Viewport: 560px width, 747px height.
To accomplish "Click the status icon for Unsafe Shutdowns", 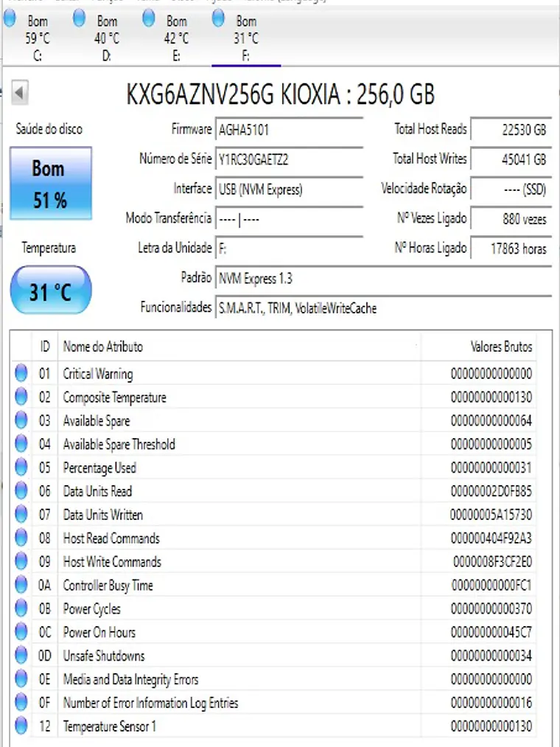I will [x=21, y=655].
